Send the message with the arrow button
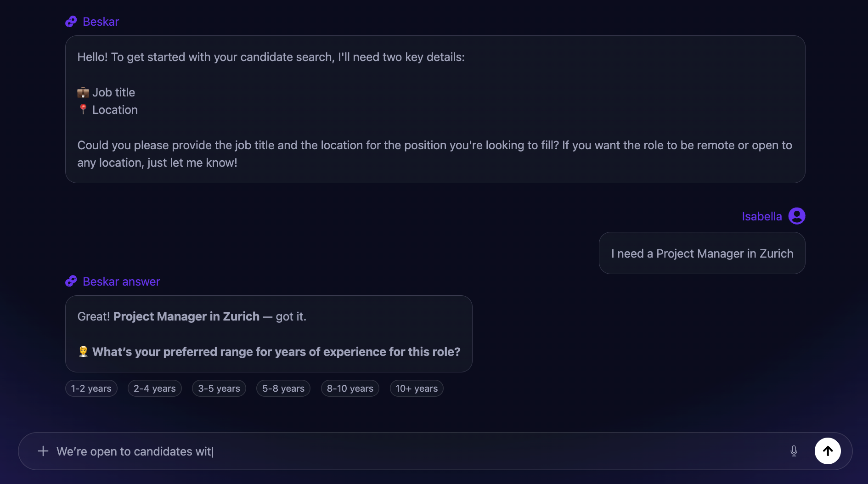The width and height of the screenshot is (868, 484). [x=828, y=451]
